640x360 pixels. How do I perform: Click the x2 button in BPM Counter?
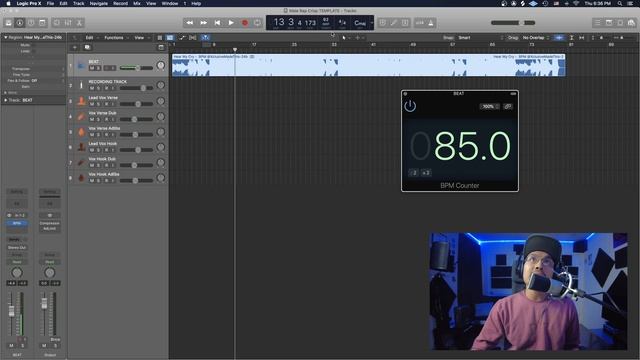426,173
